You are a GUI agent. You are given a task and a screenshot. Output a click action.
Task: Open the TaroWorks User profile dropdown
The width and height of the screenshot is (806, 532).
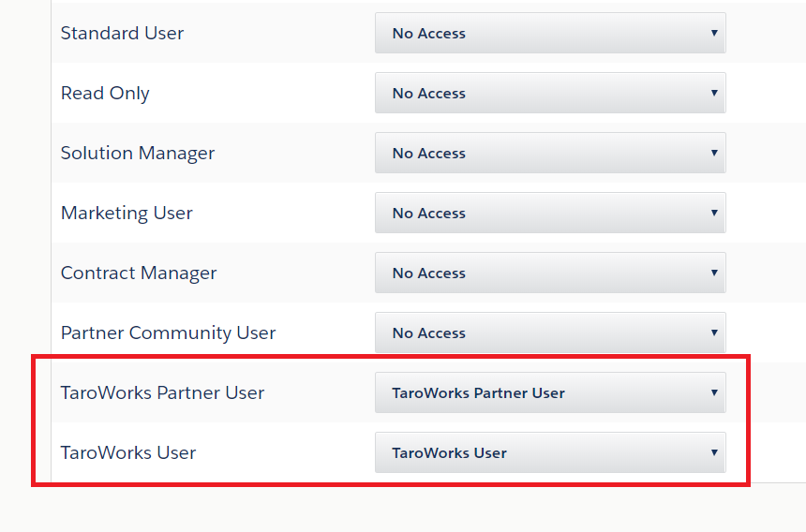pyautogui.click(x=549, y=452)
